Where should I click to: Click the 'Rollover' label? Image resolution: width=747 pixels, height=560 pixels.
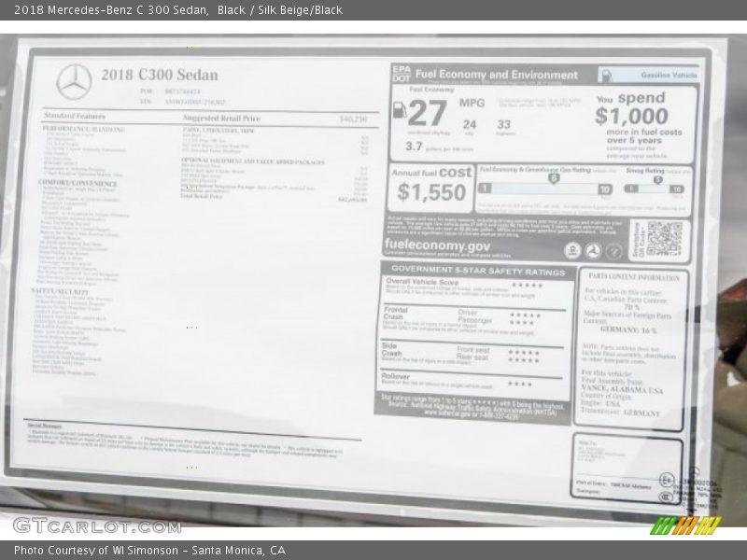point(395,376)
